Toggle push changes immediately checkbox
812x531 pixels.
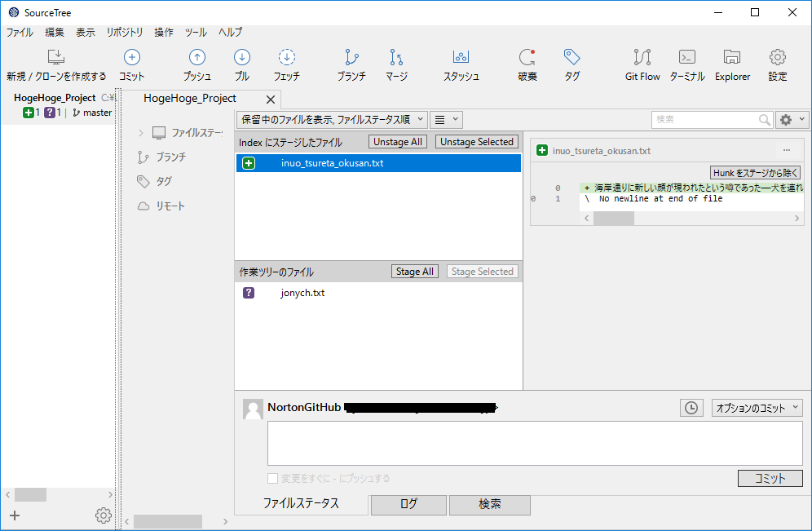click(x=272, y=478)
